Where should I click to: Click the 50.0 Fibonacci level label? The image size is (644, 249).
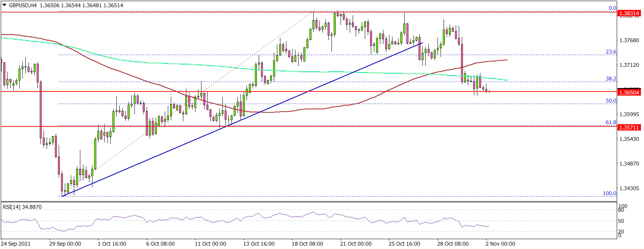tap(611, 101)
